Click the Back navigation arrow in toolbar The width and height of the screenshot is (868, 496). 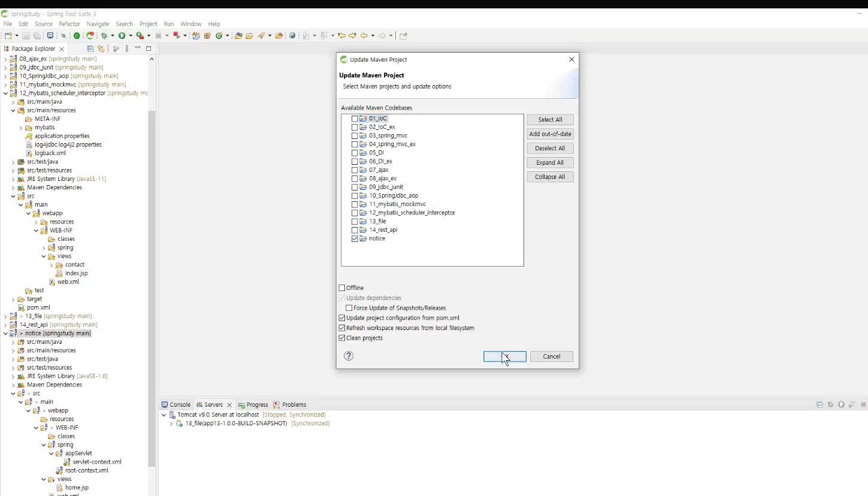point(364,36)
